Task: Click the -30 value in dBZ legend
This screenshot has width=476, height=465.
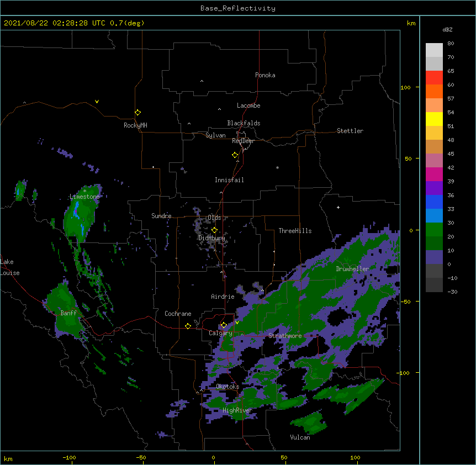Action: click(452, 292)
